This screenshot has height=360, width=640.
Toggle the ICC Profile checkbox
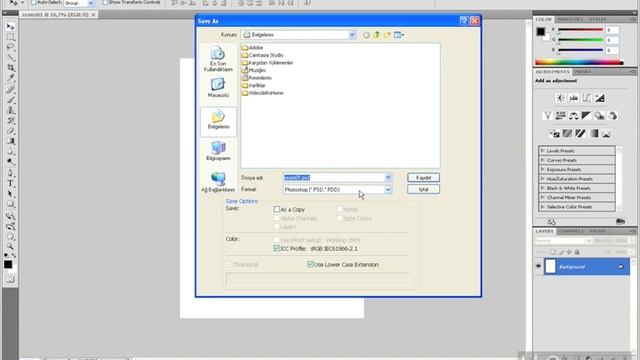coord(276,248)
